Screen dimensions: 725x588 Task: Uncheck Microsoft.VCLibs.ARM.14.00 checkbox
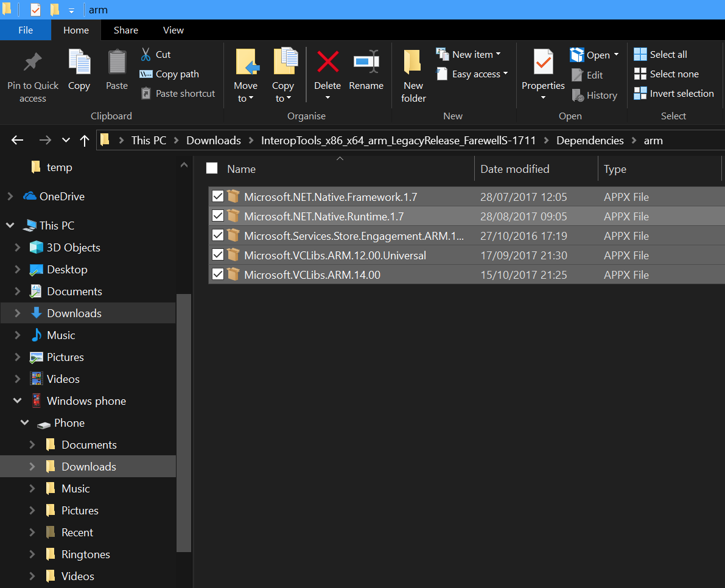(218, 274)
